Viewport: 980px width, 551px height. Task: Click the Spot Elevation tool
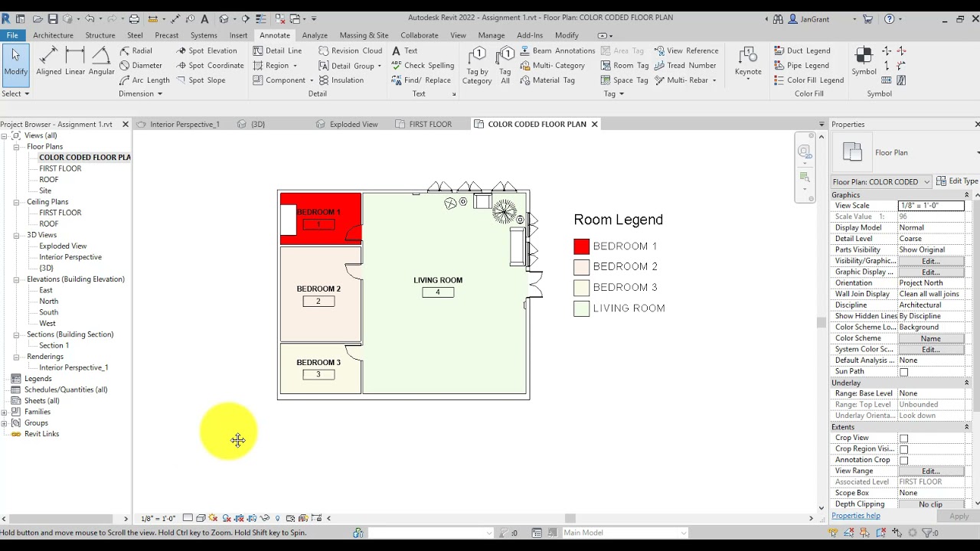(206, 51)
